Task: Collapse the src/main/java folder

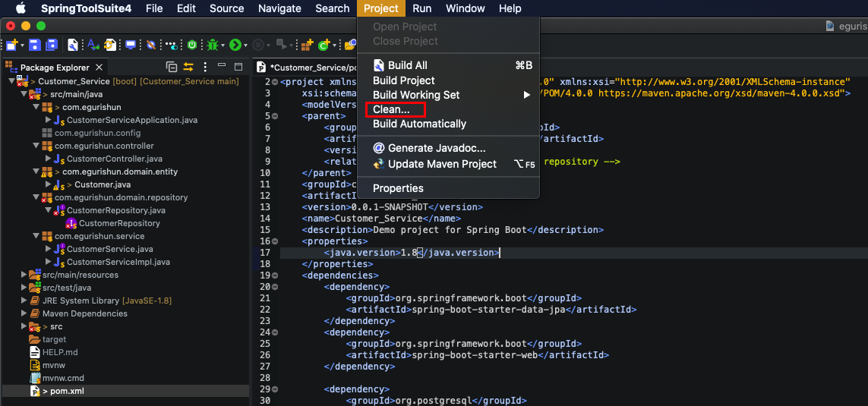Action: [24, 94]
